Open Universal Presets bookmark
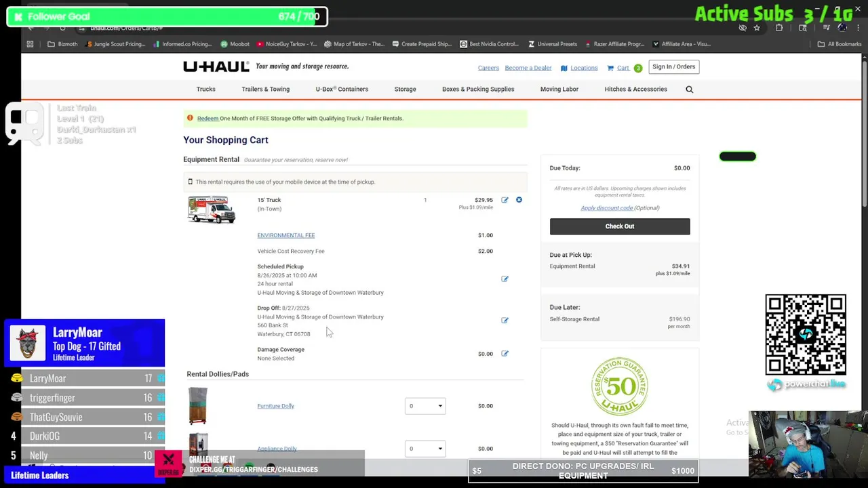 coord(553,44)
